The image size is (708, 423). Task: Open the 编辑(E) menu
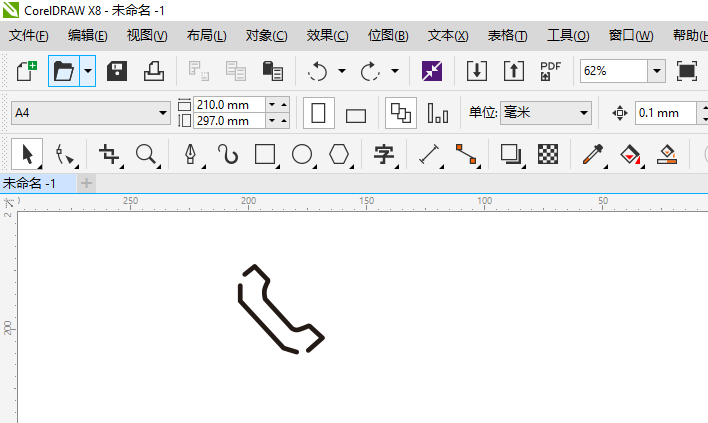(x=88, y=35)
